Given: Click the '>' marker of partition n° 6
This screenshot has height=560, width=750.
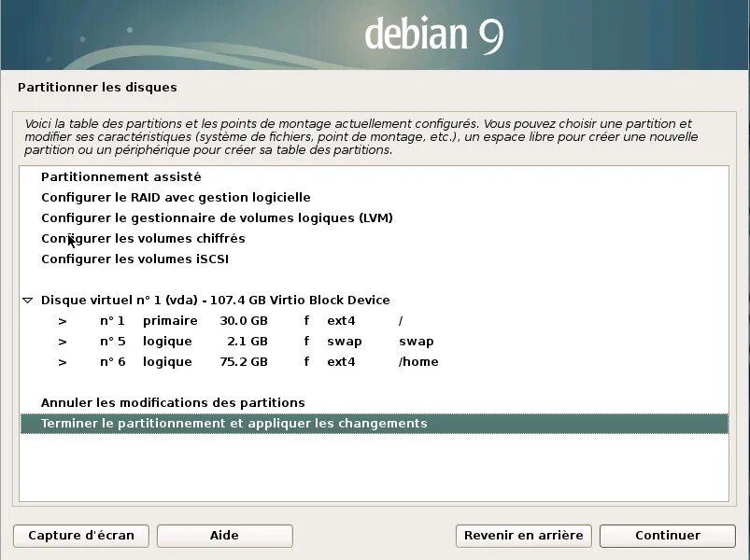Looking at the screenshot, I should (x=63, y=362).
